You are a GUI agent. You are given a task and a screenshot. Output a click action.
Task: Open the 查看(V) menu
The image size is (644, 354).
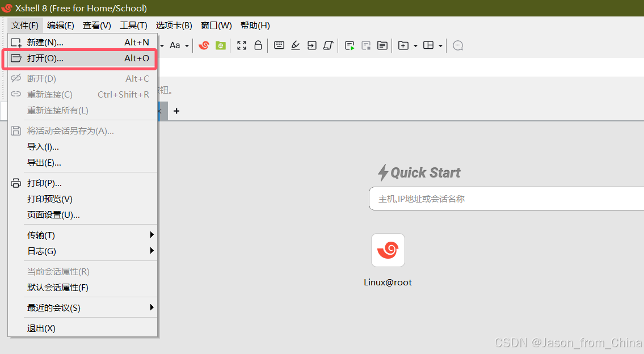97,26
